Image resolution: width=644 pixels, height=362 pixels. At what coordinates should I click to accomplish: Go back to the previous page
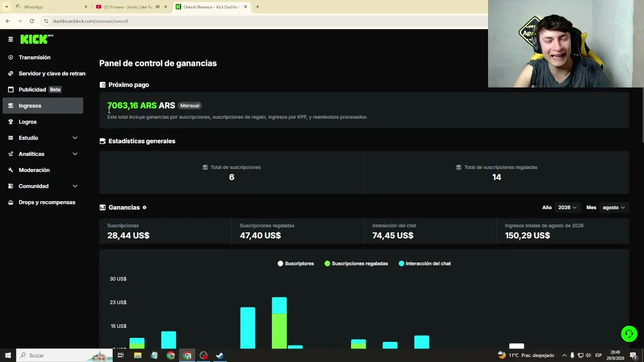tap(8, 21)
